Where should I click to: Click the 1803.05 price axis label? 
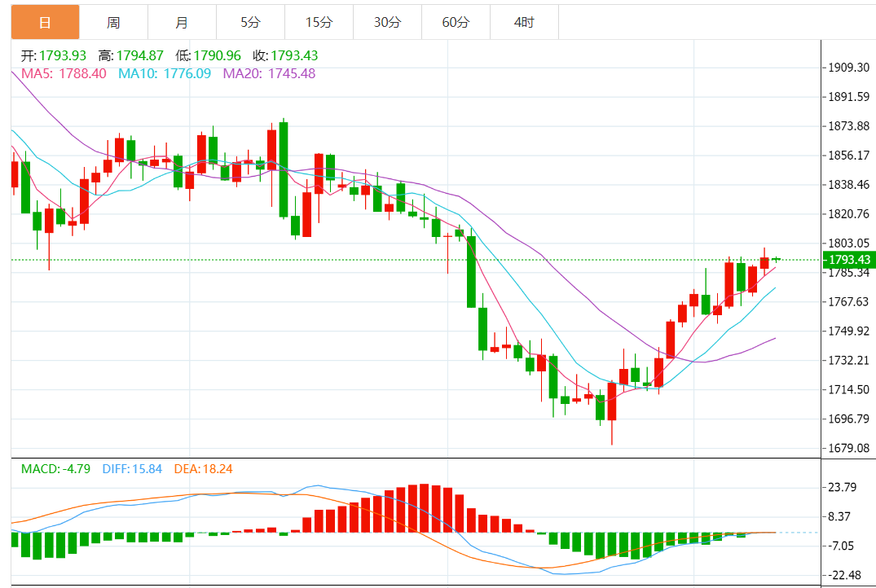click(x=848, y=243)
